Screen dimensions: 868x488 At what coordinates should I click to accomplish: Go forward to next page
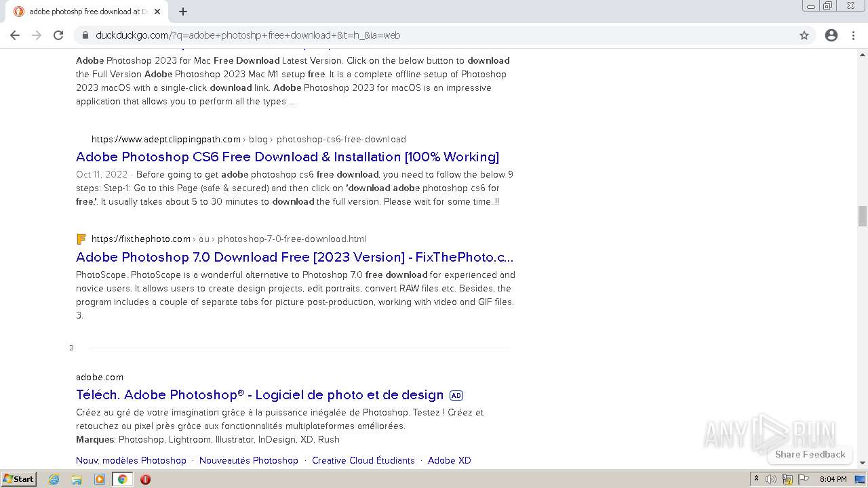pos(37,35)
